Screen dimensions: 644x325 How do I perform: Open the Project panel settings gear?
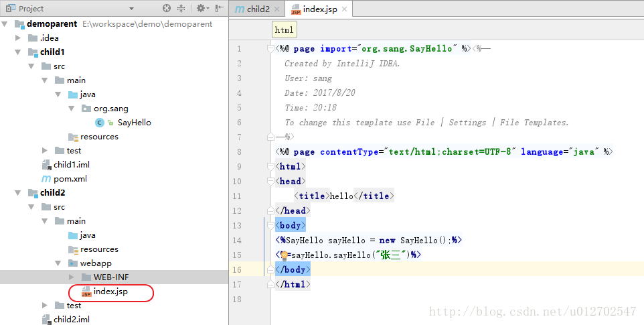201,9
